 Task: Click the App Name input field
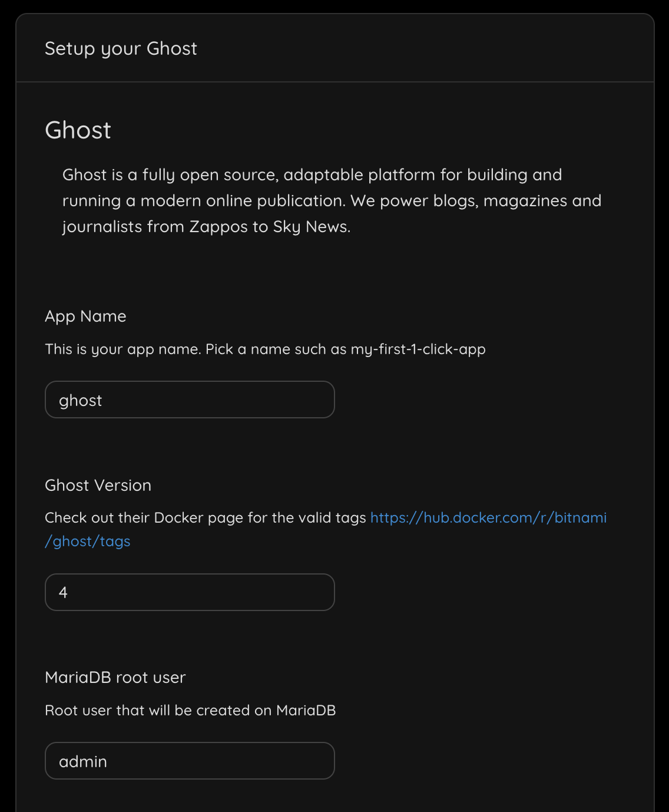tap(188, 400)
